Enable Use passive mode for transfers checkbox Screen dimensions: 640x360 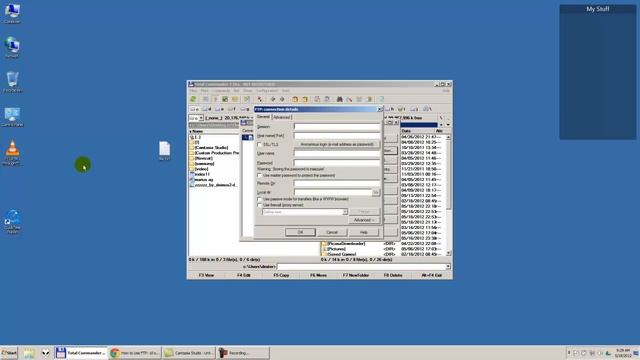[x=259, y=199]
